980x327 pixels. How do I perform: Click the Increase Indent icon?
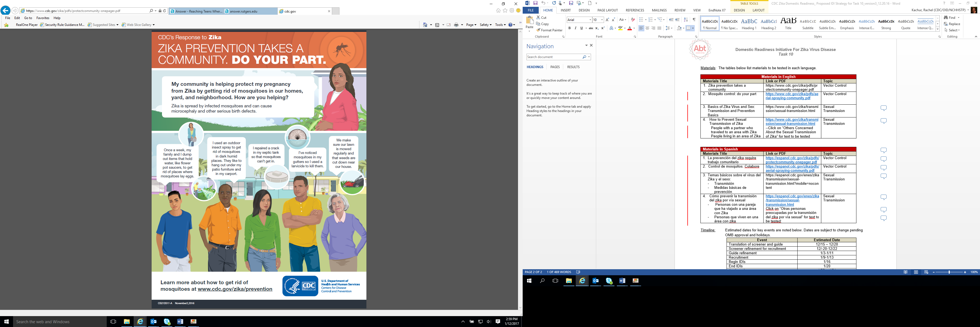tap(678, 20)
